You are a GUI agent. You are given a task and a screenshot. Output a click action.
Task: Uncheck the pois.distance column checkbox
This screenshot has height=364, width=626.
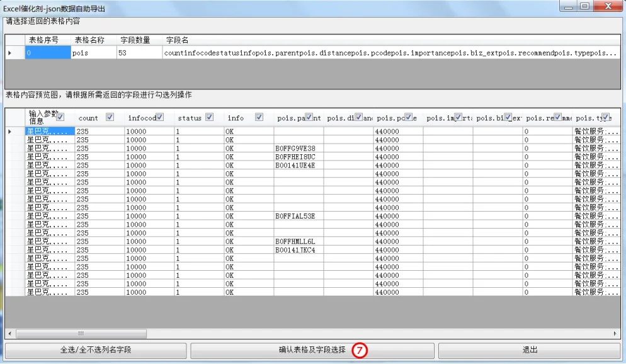tap(358, 117)
